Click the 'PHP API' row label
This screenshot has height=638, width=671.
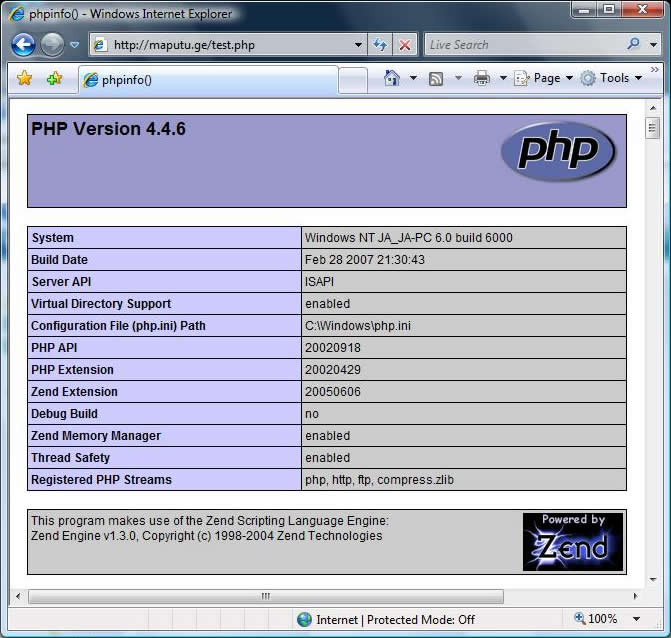(54, 348)
